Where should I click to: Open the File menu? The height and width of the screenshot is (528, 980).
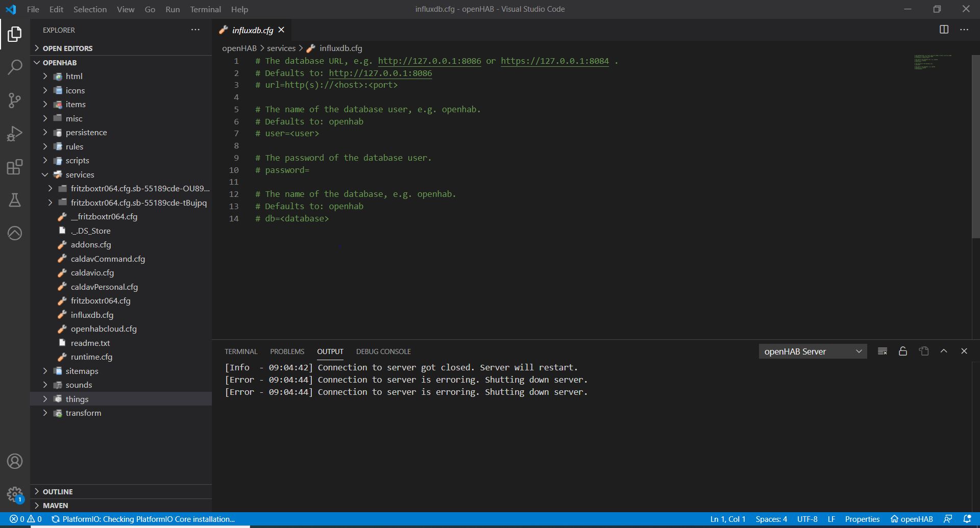pos(33,9)
